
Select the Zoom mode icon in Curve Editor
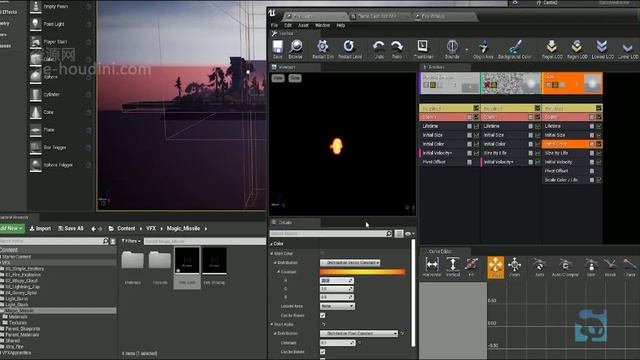point(515,264)
